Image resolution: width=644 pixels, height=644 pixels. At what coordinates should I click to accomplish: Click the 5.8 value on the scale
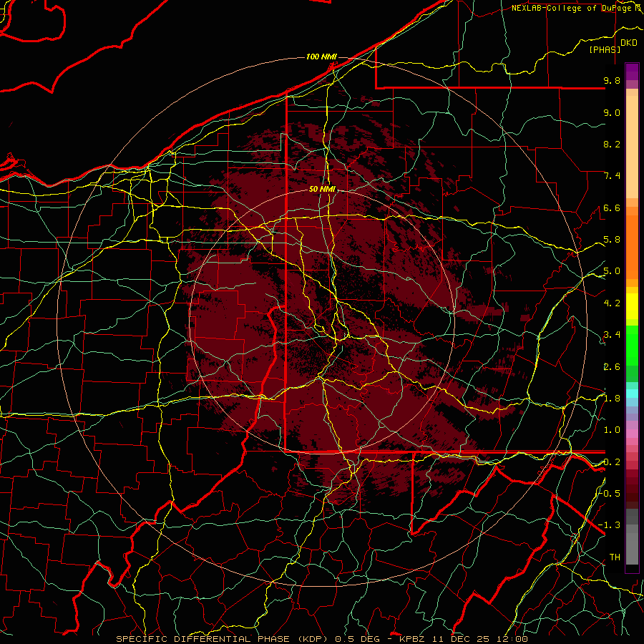[x=612, y=240]
